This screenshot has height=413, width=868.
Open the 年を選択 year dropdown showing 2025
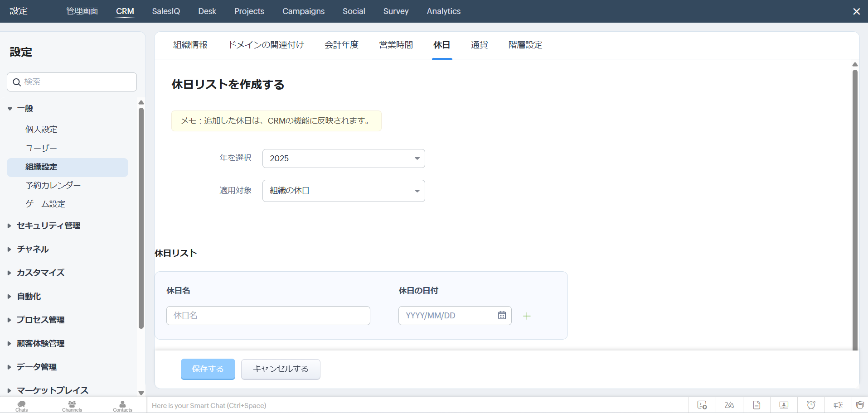(344, 158)
